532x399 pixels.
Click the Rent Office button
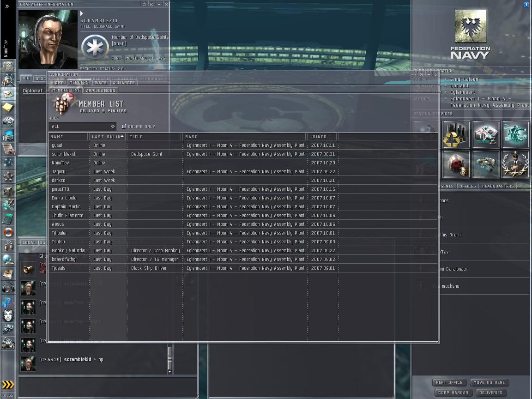click(x=449, y=382)
